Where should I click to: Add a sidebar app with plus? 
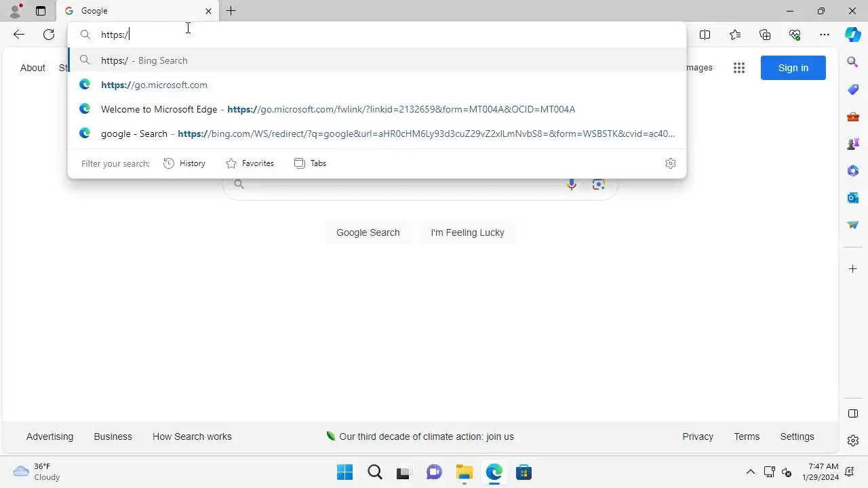853,269
